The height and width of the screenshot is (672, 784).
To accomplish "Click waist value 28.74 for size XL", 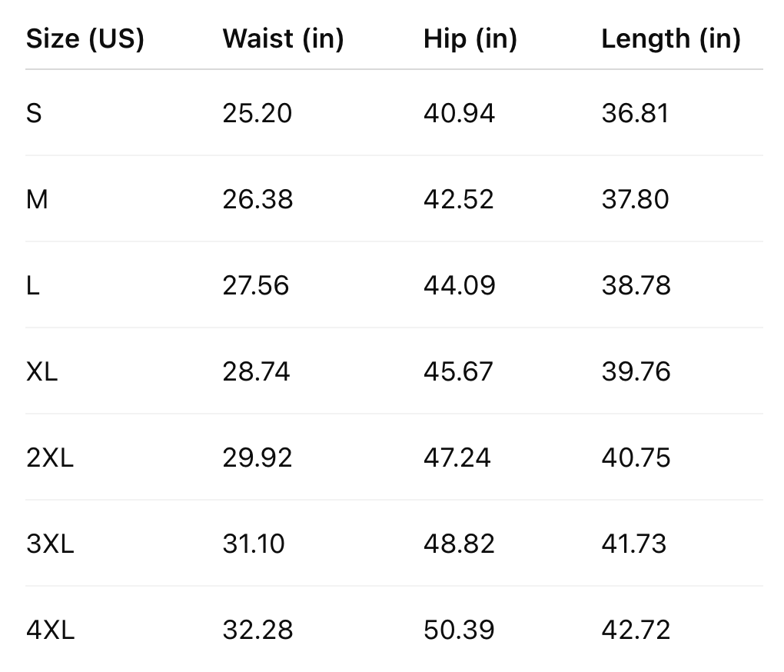I will pyautogui.click(x=256, y=372).
